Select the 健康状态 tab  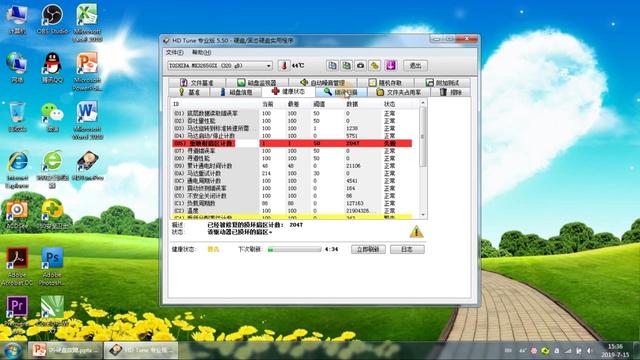tap(288, 91)
